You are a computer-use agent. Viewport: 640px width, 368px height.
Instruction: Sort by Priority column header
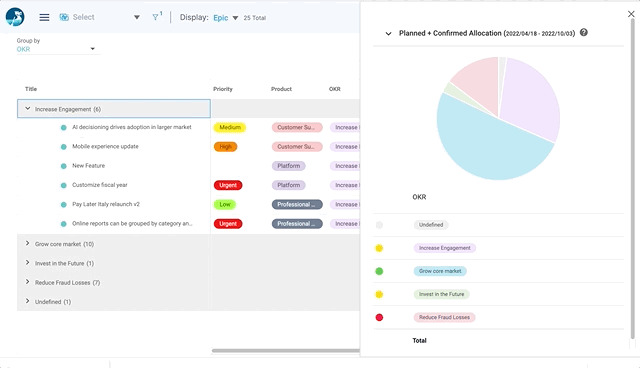click(x=223, y=89)
